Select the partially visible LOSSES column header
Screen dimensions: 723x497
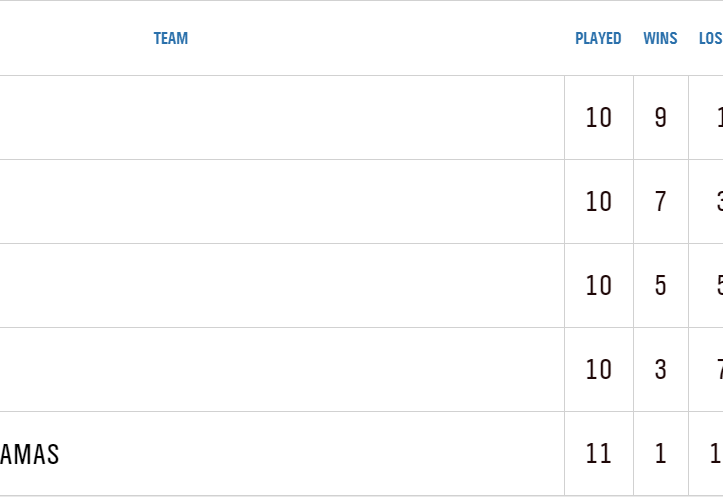[710, 39]
